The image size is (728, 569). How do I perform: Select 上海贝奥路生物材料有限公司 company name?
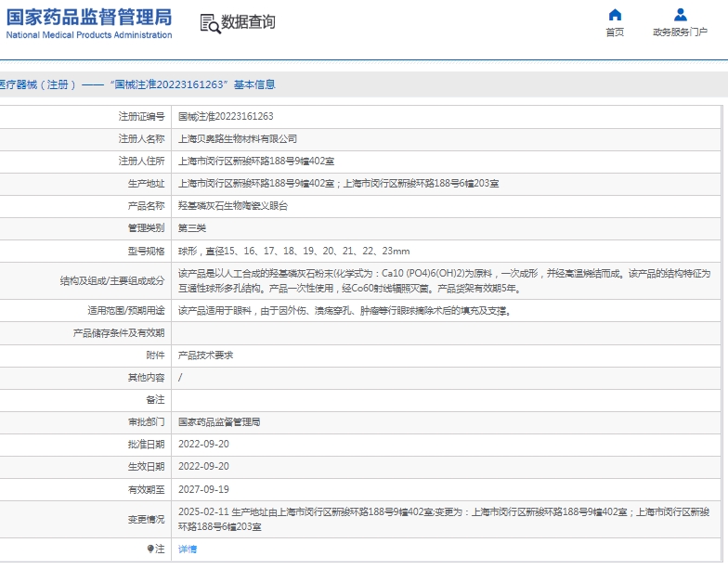tap(238, 139)
